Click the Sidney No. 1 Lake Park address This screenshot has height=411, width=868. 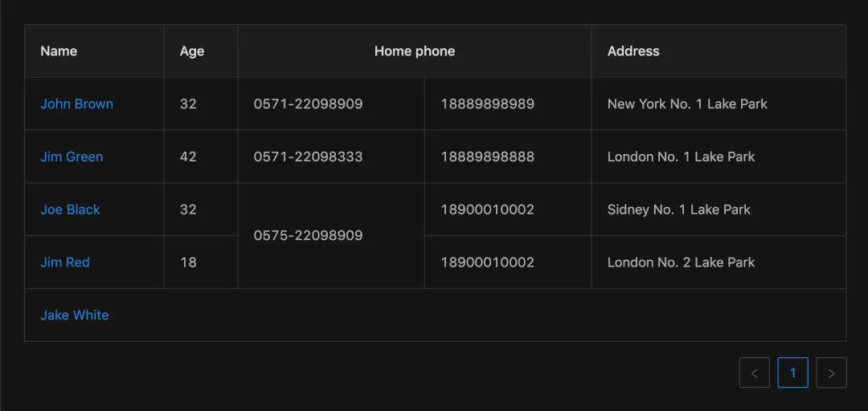678,210
